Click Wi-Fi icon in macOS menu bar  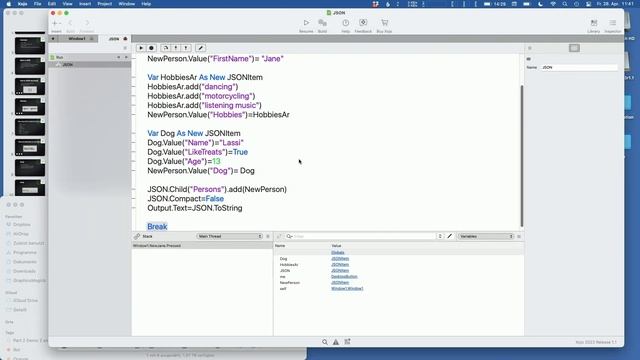click(x=553, y=4)
